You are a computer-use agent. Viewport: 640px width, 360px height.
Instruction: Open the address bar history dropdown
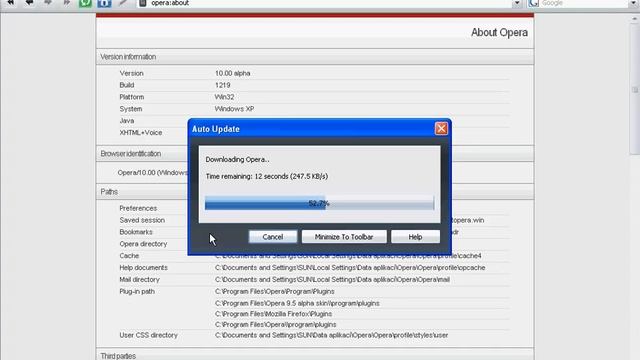[x=517, y=3]
